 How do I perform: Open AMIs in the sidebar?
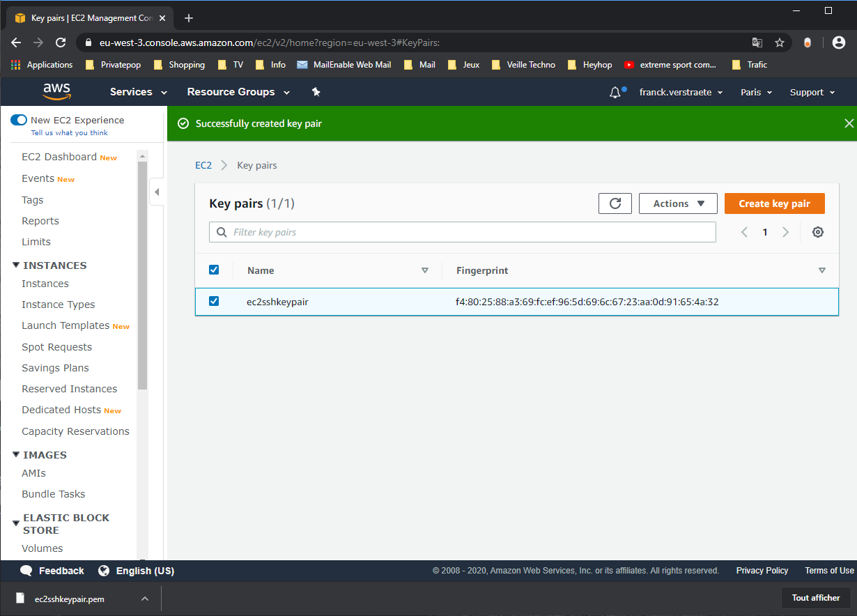click(x=33, y=473)
